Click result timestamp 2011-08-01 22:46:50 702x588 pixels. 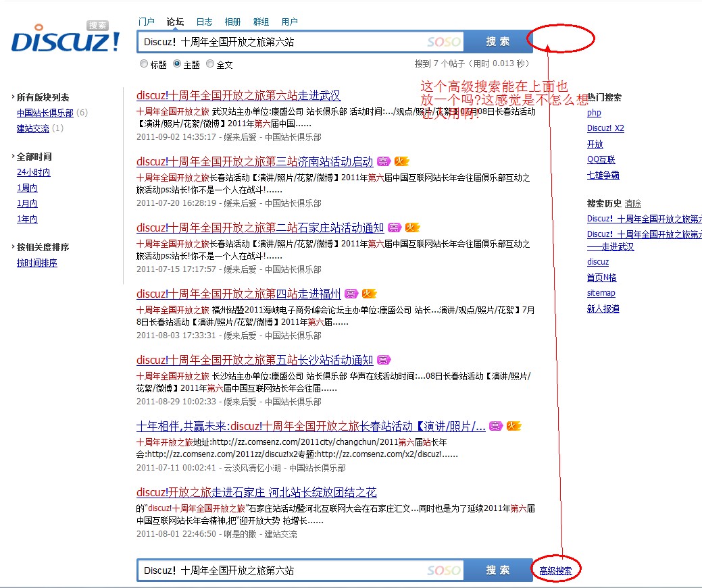pyautogui.click(x=176, y=534)
